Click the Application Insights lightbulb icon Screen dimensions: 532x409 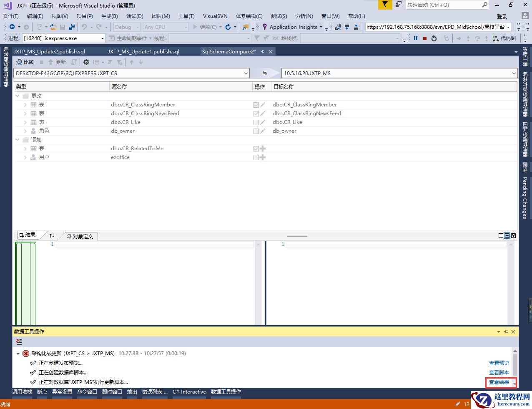click(x=264, y=27)
